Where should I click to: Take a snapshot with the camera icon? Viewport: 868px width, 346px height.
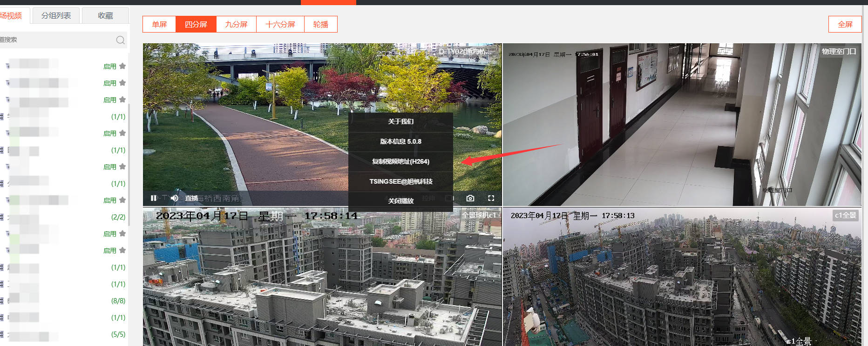(x=470, y=198)
